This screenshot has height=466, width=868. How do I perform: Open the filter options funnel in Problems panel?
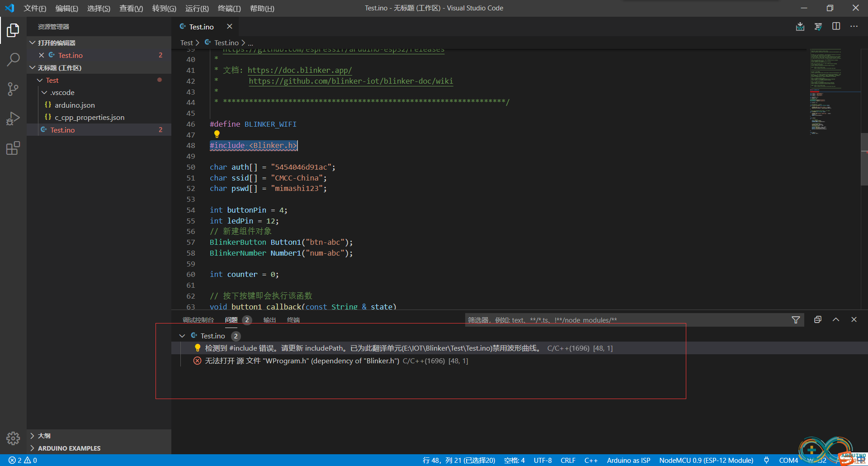[796, 320]
